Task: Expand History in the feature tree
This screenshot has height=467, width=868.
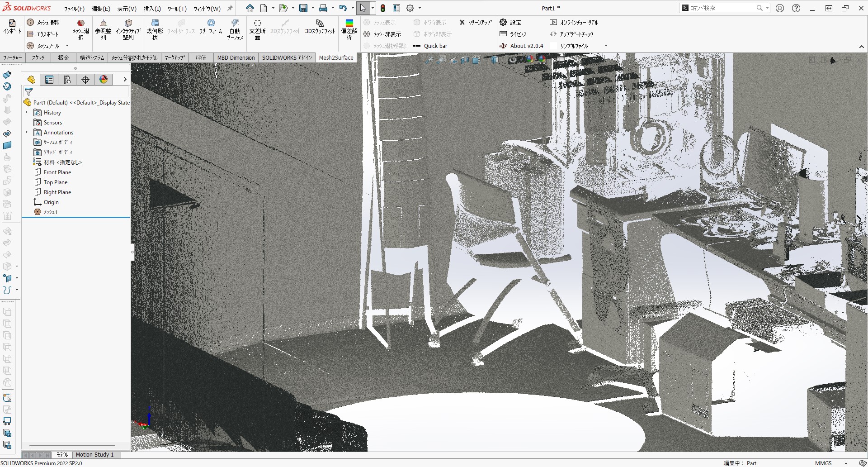Action: (27, 112)
